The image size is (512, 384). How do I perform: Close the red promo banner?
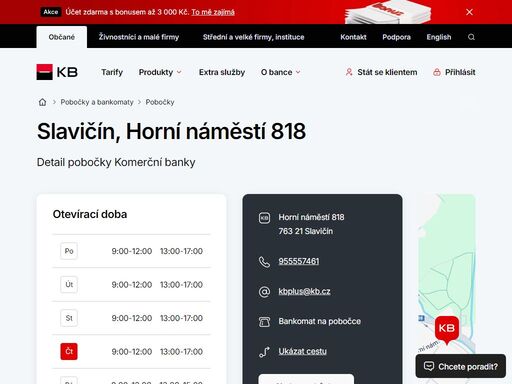pyautogui.click(x=469, y=12)
